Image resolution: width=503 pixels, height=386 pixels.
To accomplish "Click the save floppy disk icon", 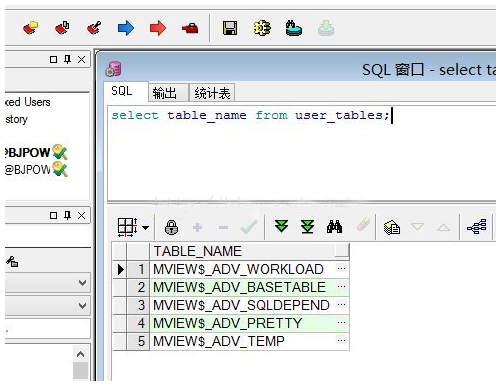I will pyautogui.click(x=230, y=28).
